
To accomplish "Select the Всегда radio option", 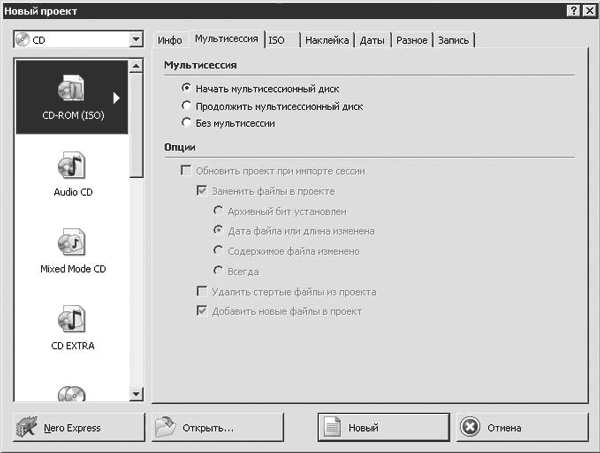I will [x=218, y=270].
